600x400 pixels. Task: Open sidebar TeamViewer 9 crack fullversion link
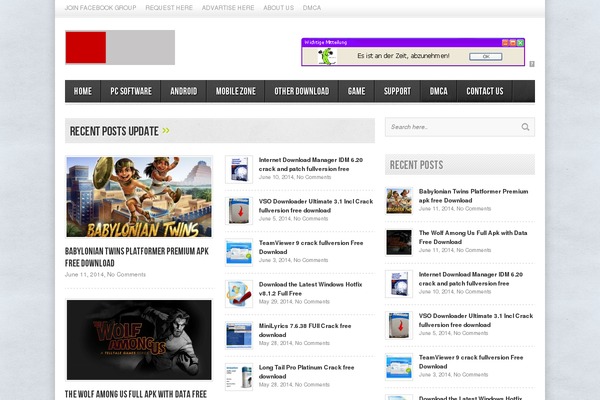(471, 362)
